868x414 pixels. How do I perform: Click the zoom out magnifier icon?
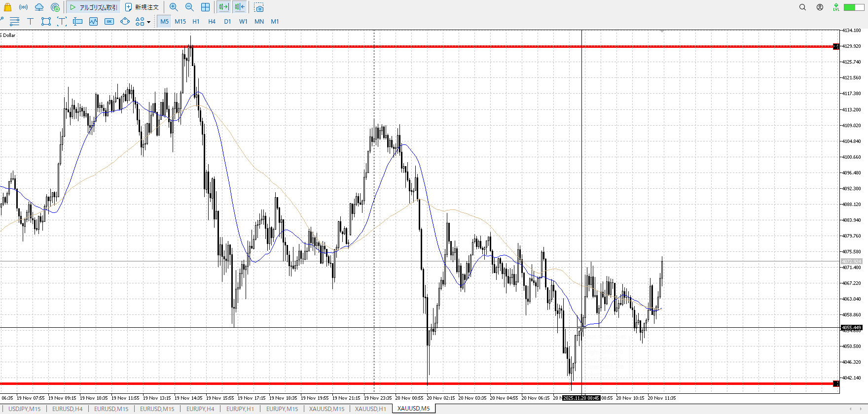tap(189, 7)
